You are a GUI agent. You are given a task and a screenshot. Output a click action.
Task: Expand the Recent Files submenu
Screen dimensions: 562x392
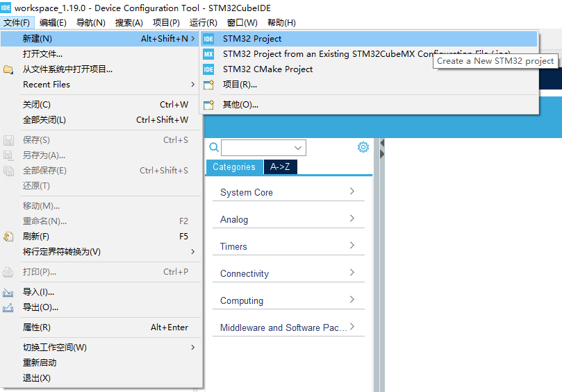click(100, 85)
